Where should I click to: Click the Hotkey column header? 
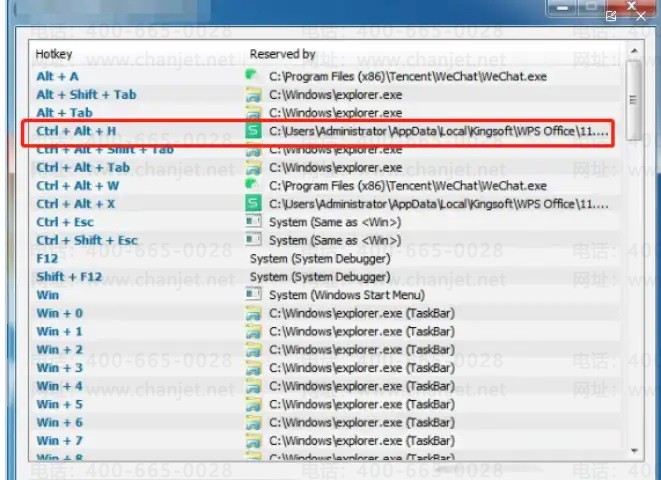54,54
